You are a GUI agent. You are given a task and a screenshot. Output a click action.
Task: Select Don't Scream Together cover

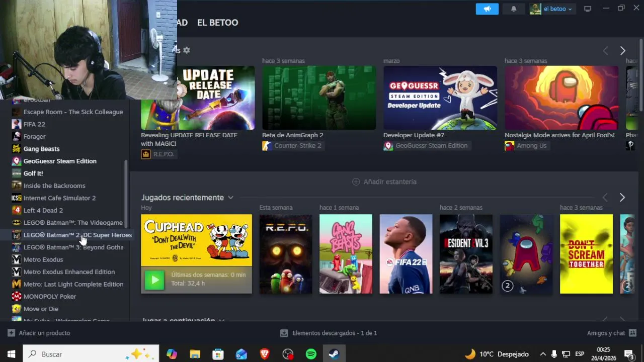point(586,254)
